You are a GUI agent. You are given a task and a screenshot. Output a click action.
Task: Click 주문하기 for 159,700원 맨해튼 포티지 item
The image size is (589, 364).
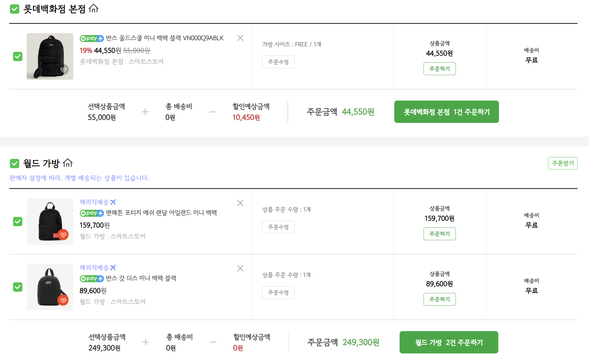pyautogui.click(x=439, y=234)
